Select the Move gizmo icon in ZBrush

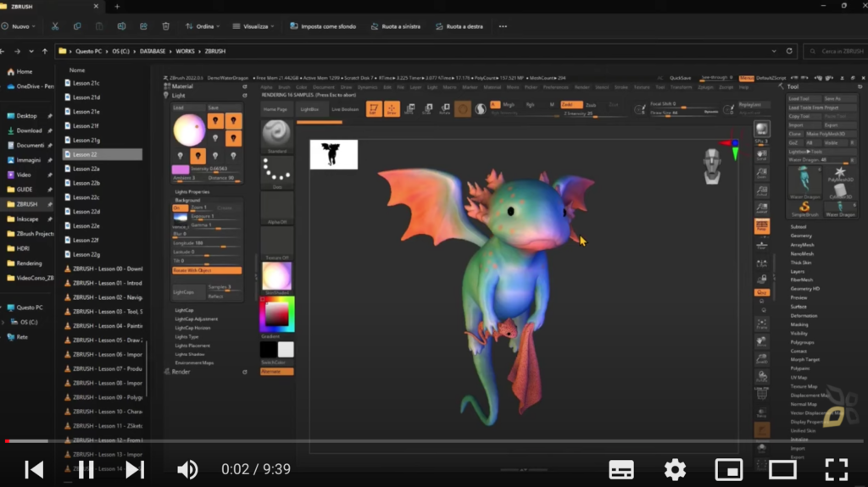pos(410,109)
